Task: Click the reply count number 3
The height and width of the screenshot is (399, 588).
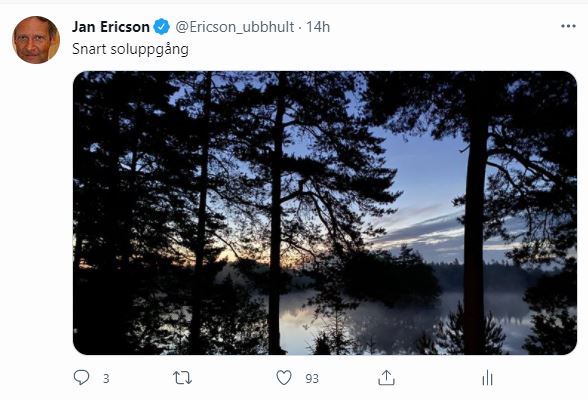Action: tap(106, 378)
